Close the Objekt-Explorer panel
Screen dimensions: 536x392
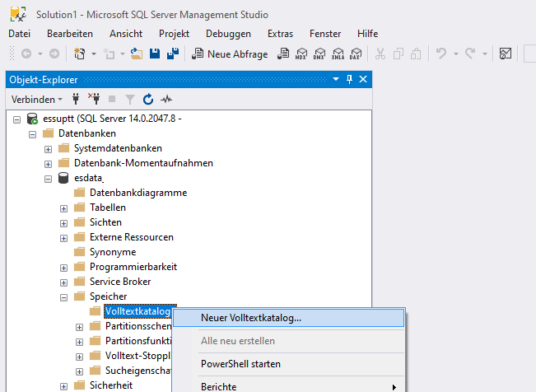click(x=363, y=79)
